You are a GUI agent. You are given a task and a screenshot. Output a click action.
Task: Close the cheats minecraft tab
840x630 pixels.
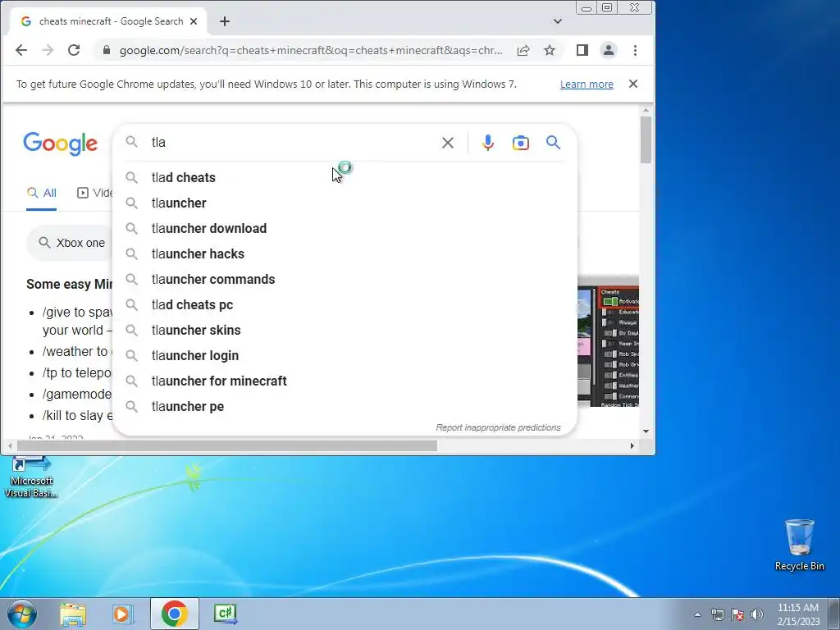pyautogui.click(x=194, y=21)
